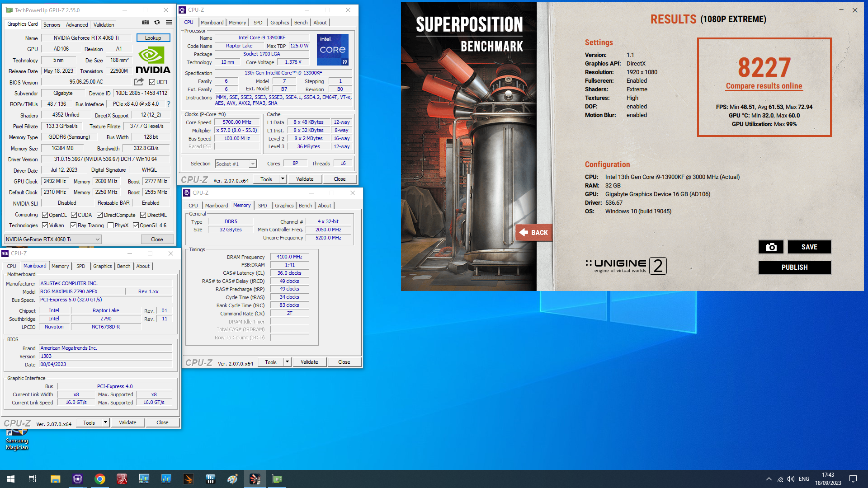868x488 pixels.
Task: Open the Socket #1 selection dropdown
Action: [236, 164]
